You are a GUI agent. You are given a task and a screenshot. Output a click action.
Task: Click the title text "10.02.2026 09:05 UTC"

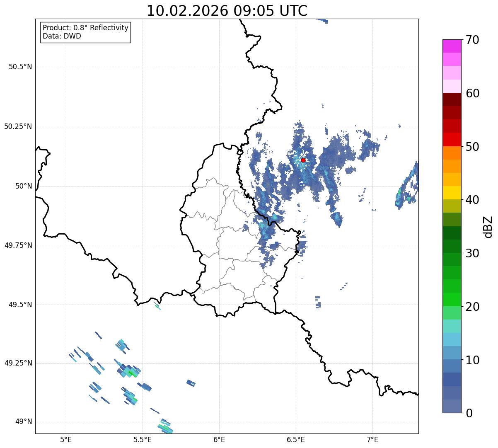click(227, 11)
